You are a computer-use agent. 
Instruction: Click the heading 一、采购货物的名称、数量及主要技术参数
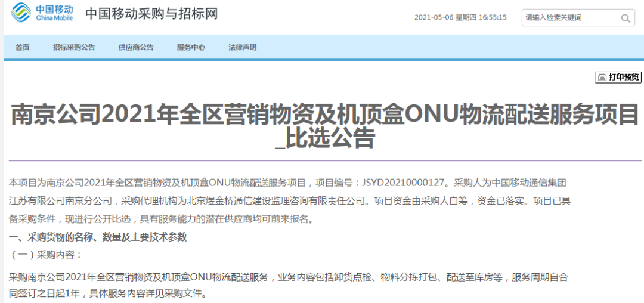(x=98, y=237)
